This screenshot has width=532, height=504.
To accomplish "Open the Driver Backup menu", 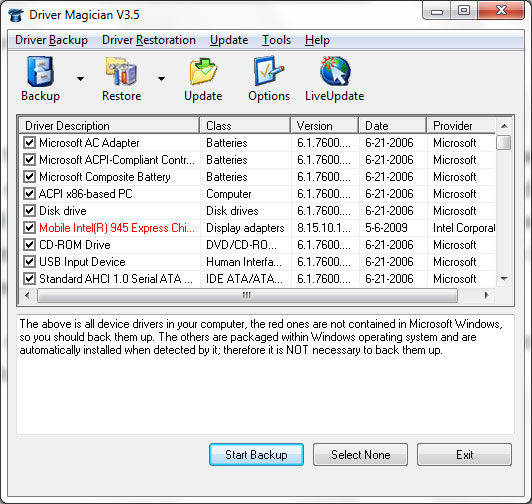I will 51,40.
